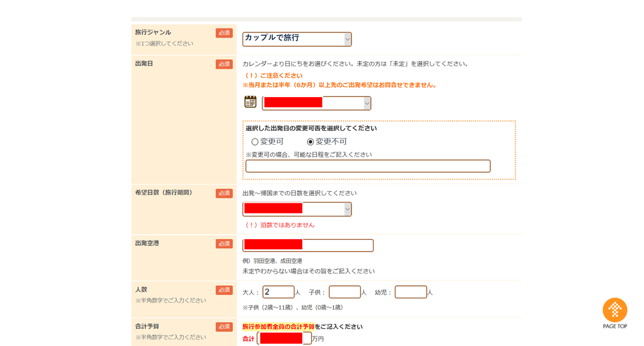Click the '未定やわからない場合はその旨をご記入ください' text
This screenshot has height=346, width=644.
click(x=309, y=271)
